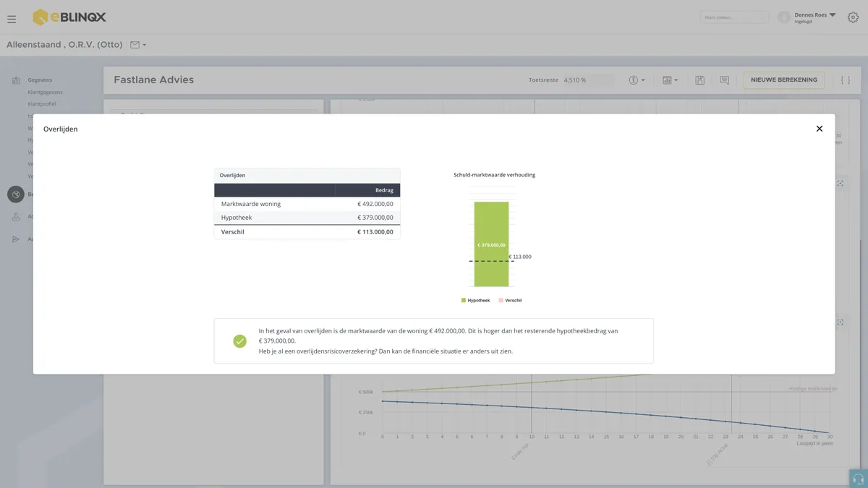Click the green Hypotheek bar in chart
This screenshot has width=868, height=488.
[x=491, y=244]
